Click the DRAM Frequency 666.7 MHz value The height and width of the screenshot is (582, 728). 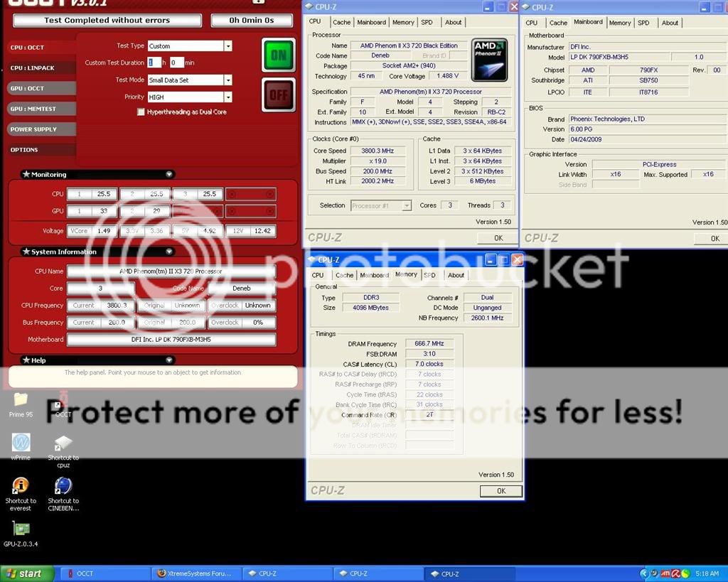[x=429, y=343]
